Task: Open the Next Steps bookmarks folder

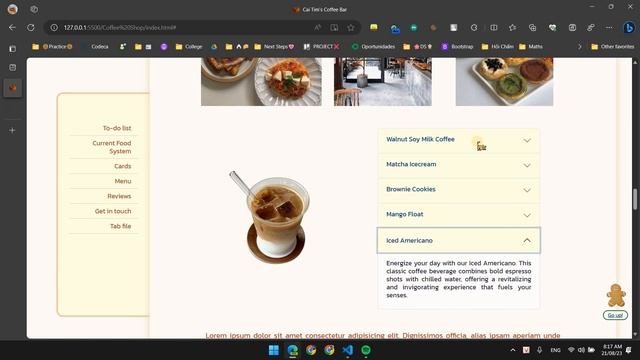Action: pos(274,47)
